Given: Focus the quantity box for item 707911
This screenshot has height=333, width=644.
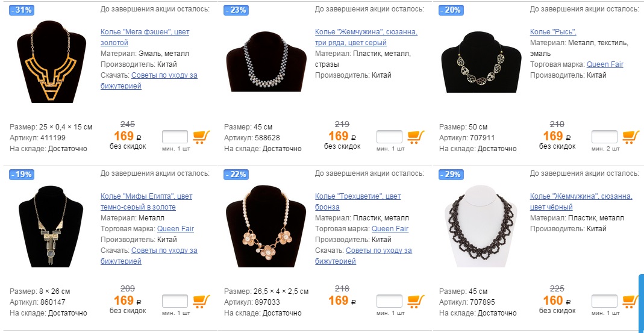Looking at the screenshot, I should pyautogui.click(x=604, y=137).
